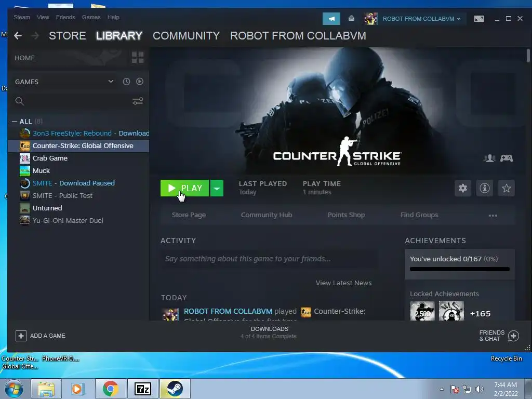
Task: Open the inbox envelope icon
Action: click(x=352, y=18)
